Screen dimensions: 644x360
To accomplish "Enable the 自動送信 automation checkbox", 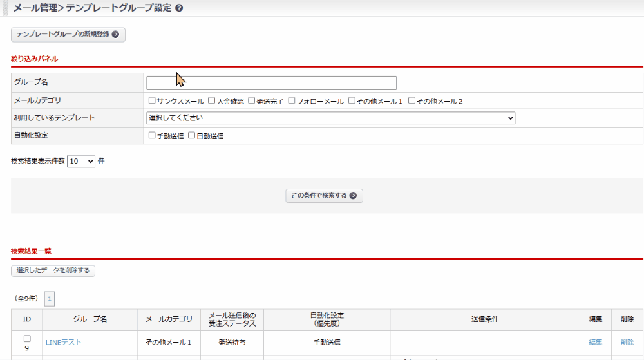I will pyautogui.click(x=191, y=135).
